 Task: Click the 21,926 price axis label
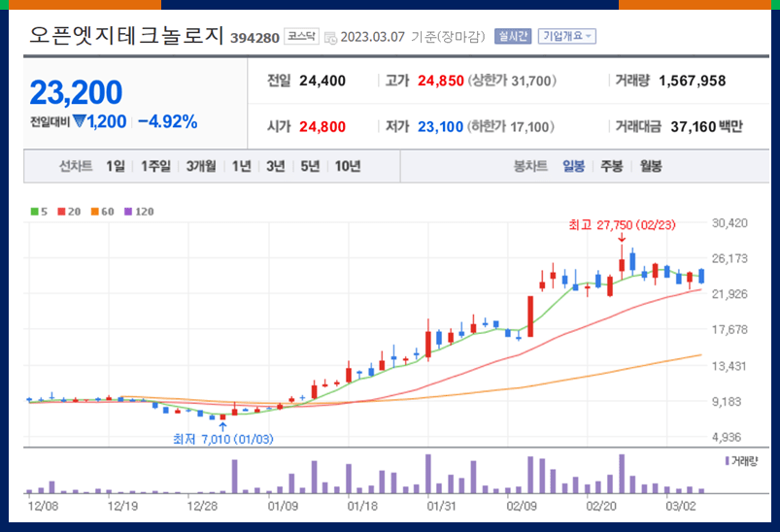pos(729,294)
